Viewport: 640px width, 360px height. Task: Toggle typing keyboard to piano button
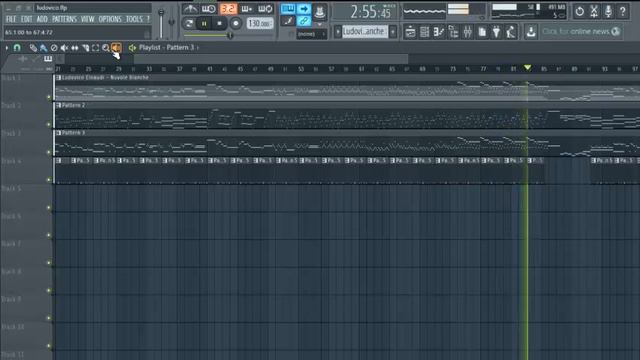coord(288,9)
